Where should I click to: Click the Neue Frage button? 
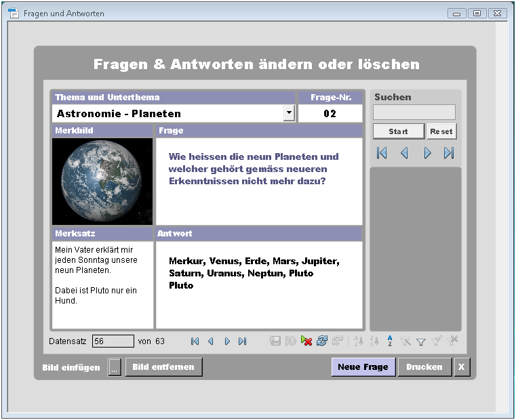pos(363,367)
